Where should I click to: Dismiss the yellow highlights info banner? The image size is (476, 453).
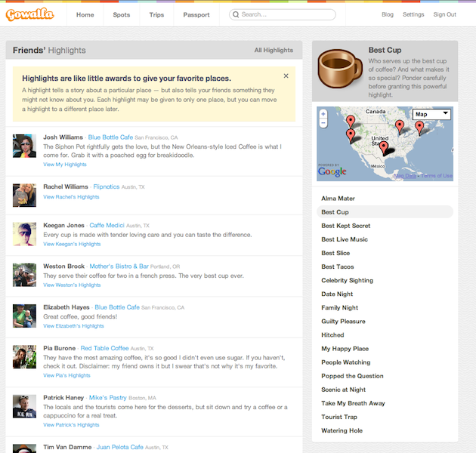coord(286,75)
